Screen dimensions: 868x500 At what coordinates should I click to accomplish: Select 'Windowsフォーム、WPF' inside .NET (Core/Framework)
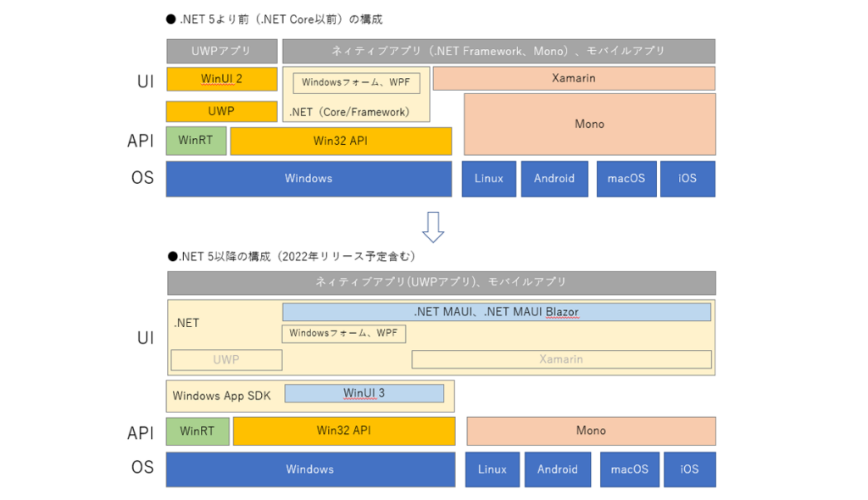[357, 82]
